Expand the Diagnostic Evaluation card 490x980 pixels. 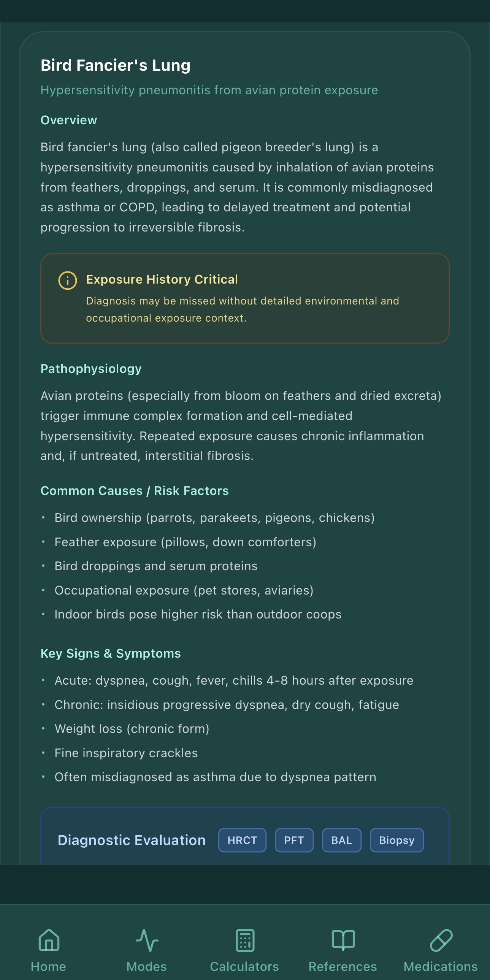point(132,841)
